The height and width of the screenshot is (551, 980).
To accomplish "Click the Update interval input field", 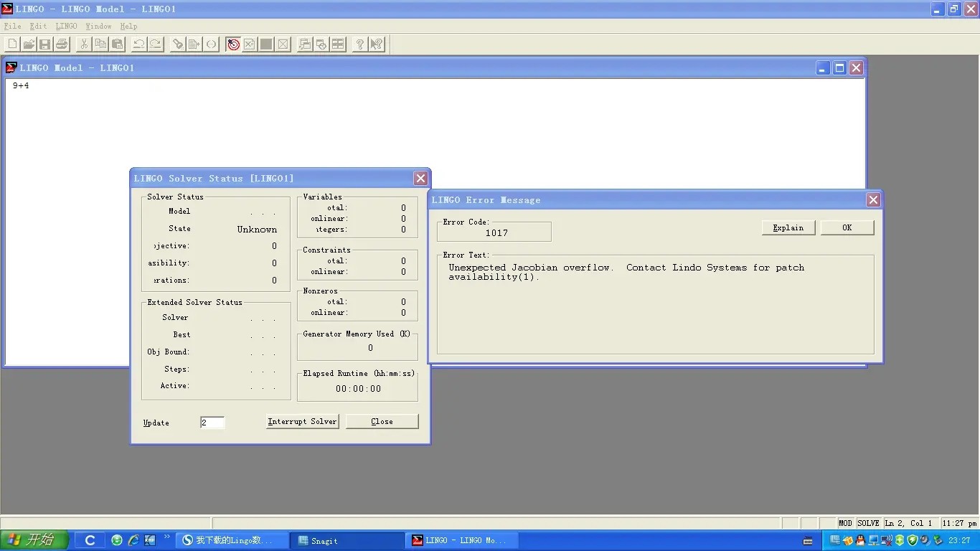I will tap(212, 423).
